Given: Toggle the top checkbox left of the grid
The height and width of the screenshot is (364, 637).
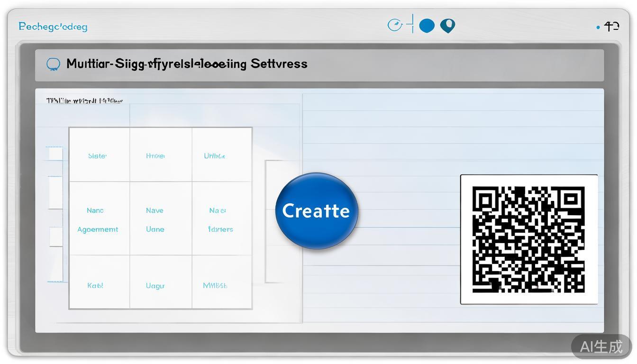Looking at the screenshot, I should tap(55, 154).
